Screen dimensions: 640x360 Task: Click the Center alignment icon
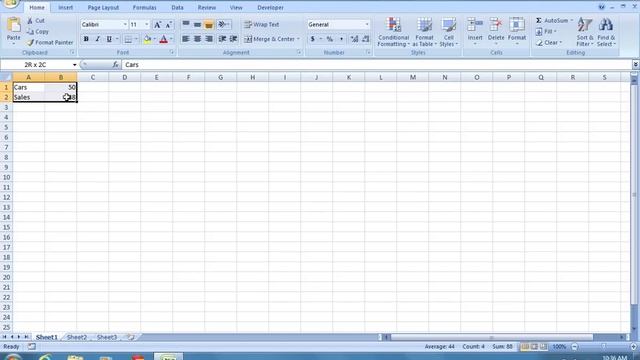(x=197, y=39)
